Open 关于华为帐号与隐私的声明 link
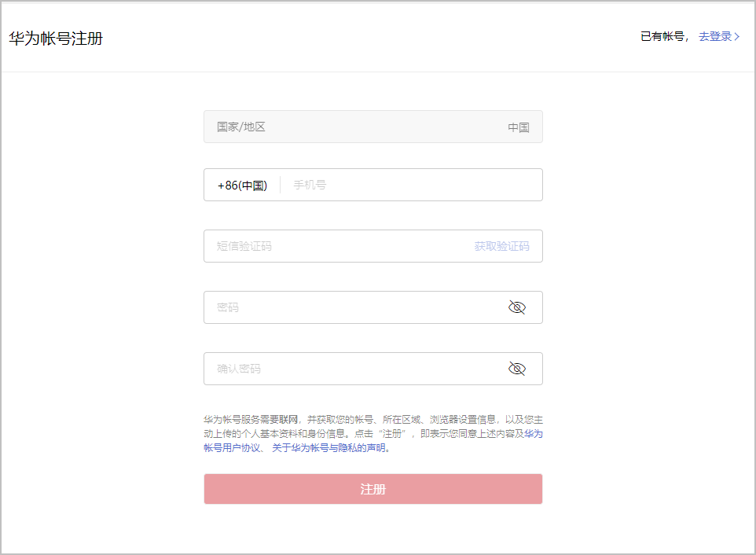Viewport: 756px width, 555px height. 328,448
